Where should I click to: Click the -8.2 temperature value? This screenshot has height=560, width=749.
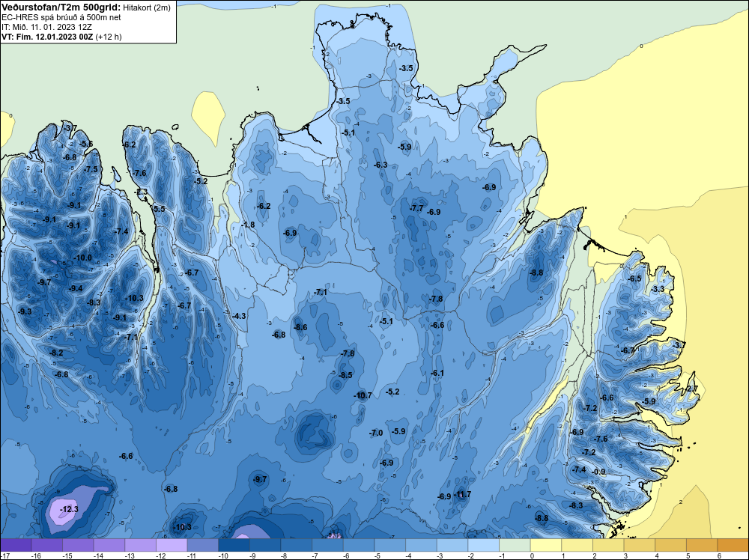[x=56, y=353]
